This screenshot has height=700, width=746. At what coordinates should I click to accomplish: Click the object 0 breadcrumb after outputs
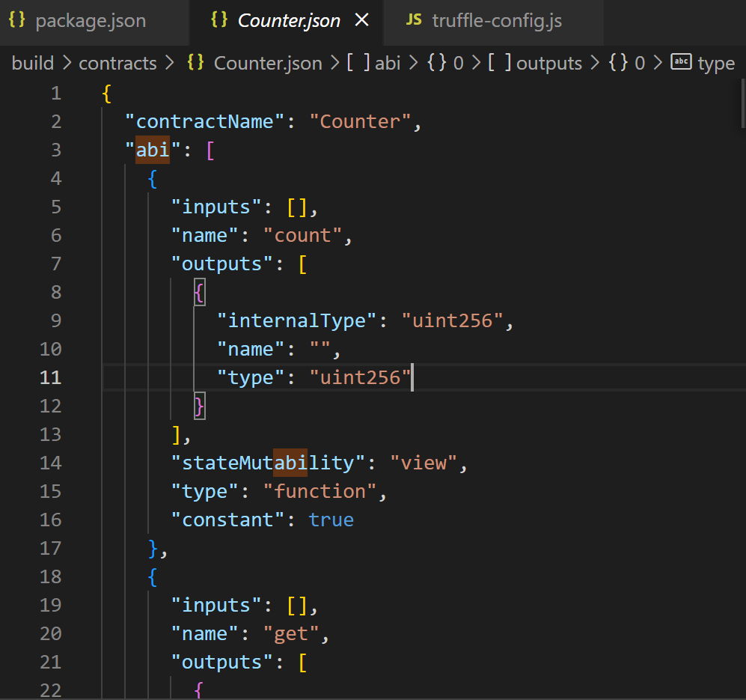click(627, 63)
